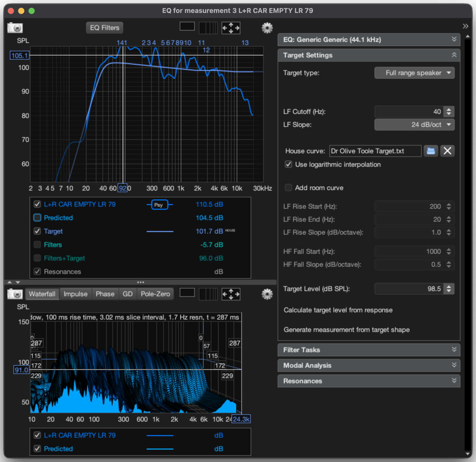Switch to the Pole-Zero tab
Image resolution: width=476 pixels, height=462 pixels.
tap(155, 294)
